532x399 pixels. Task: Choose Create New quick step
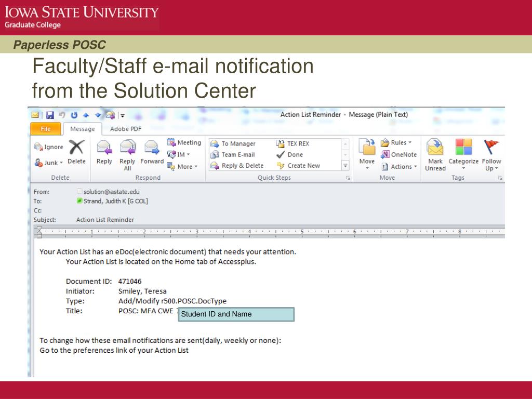298,166
